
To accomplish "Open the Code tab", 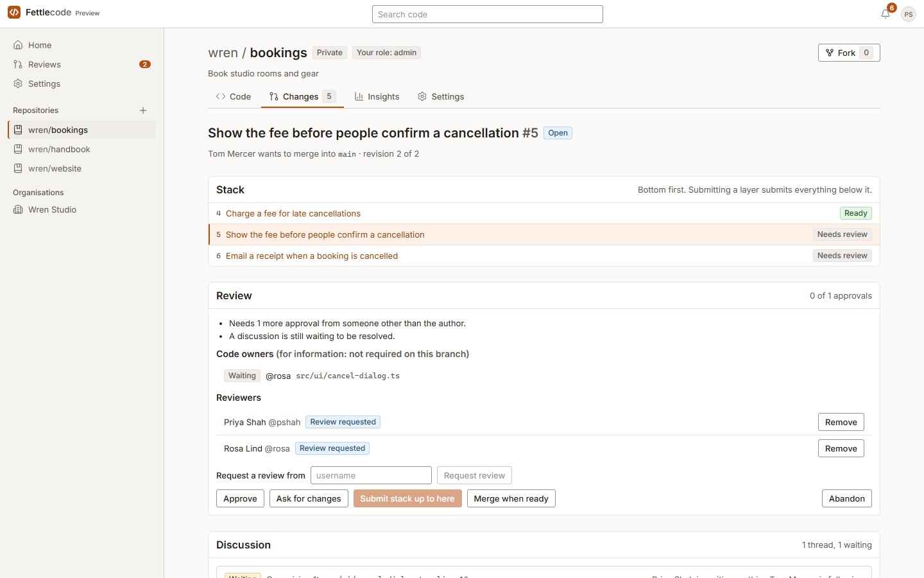I will pos(234,96).
